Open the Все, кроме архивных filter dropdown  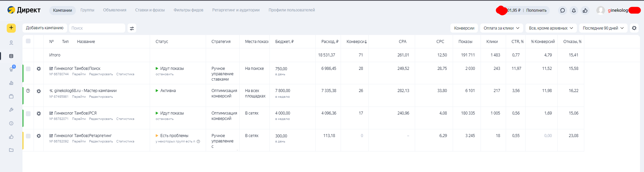[x=551, y=28]
